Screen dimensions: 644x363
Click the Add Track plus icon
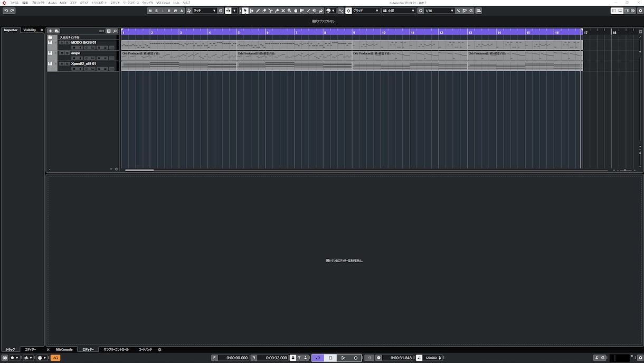tap(50, 31)
